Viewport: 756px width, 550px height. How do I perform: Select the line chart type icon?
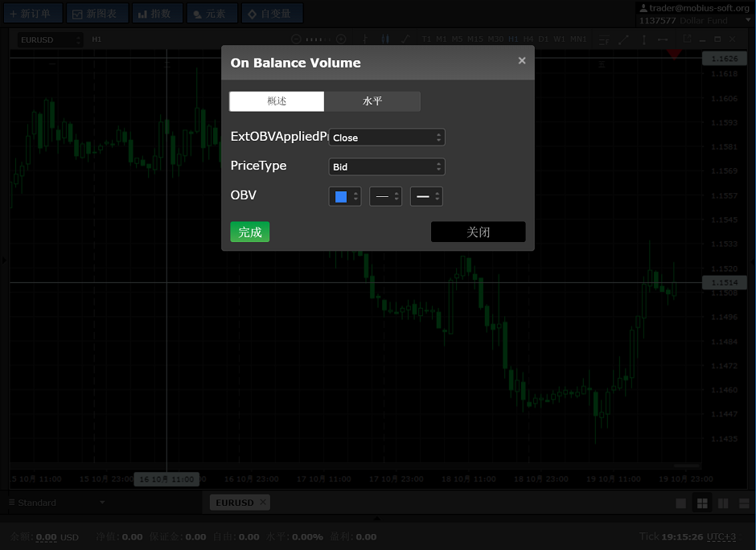click(x=405, y=39)
